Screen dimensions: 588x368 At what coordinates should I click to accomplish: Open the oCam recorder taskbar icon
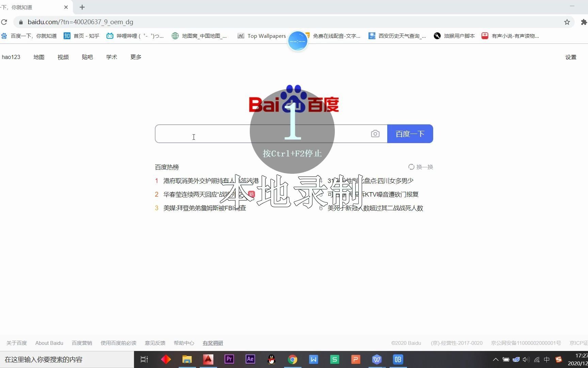(398, 359)
